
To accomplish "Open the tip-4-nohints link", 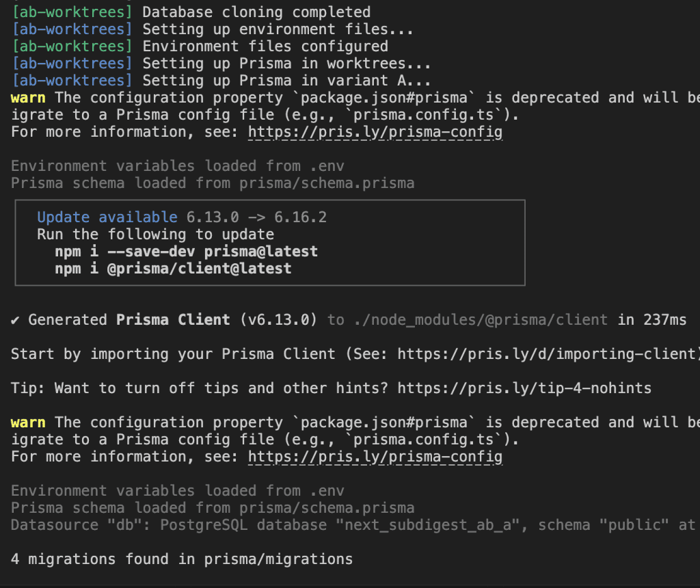I will pyautogui.click(x=524, y=388).
